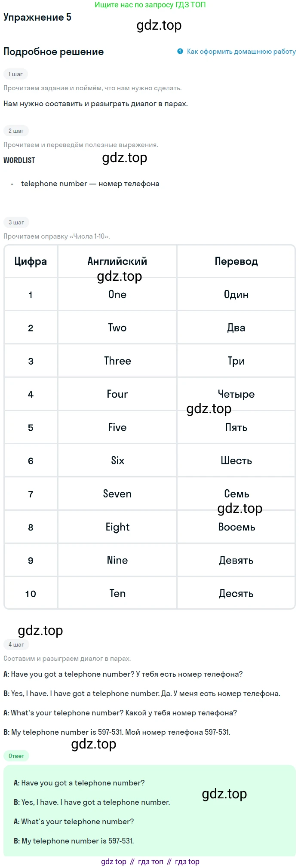Click the '2 шаг' step badge

[x=16, y=131]
